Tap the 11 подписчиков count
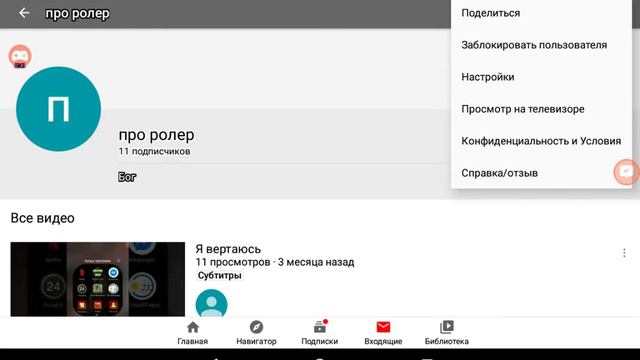Image resolution: width=640 pixels, height=360 pixels. click(x=154, y=151)
